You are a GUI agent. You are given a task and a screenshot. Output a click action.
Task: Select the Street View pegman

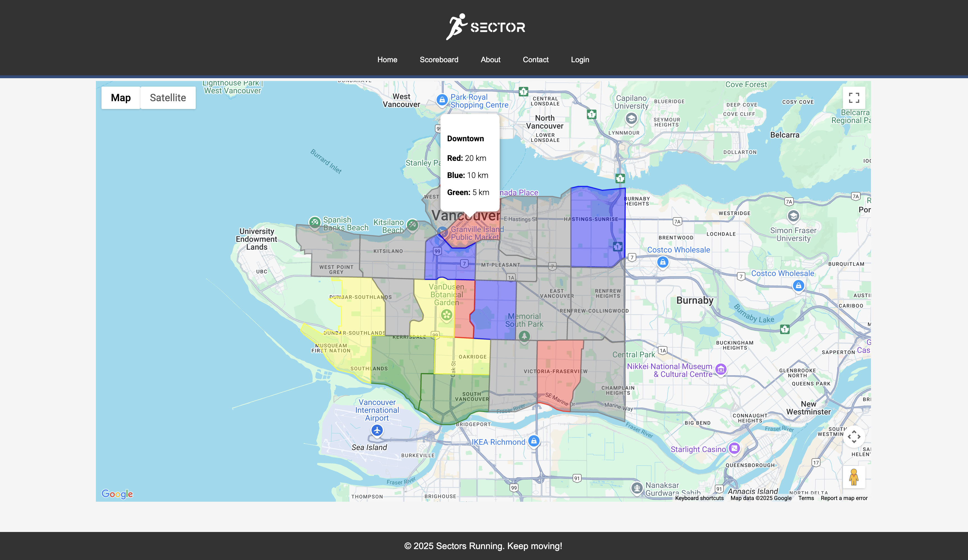854,477
